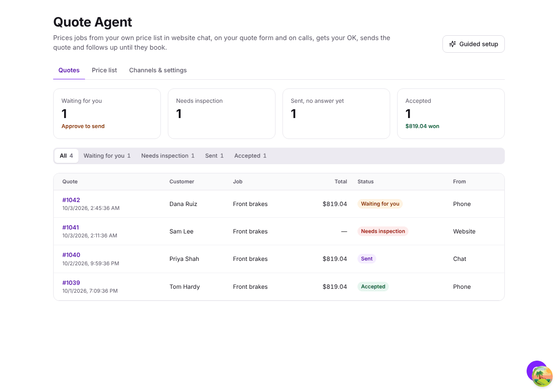Image resolution: width=558 pixels, height=392 pixels.
Task: Open quote #1041
Action: (71, 227)
